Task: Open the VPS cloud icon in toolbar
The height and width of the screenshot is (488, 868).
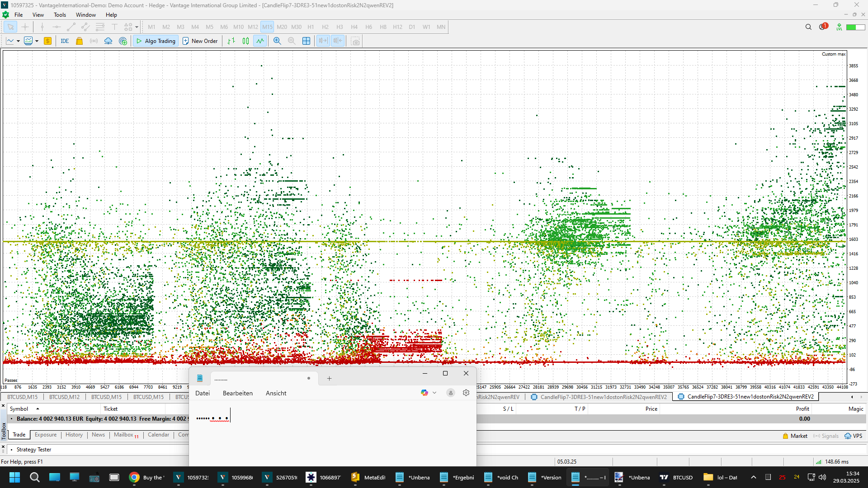Action: click(108, 41)
